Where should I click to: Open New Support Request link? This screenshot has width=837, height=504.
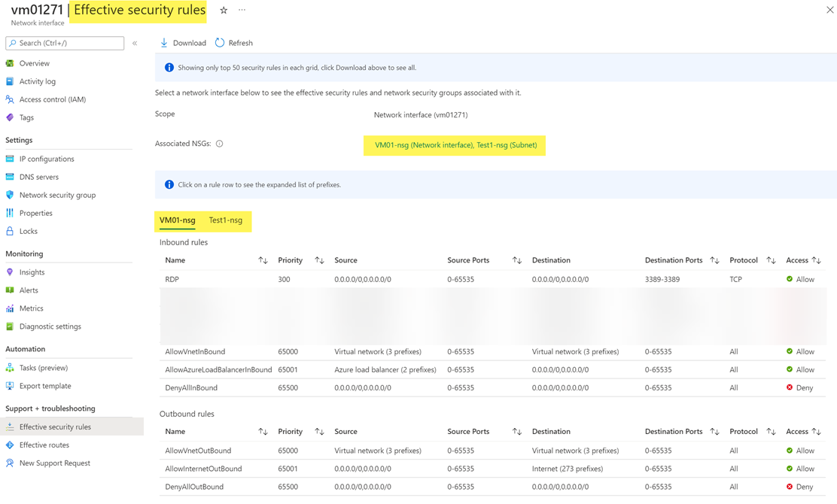[55, 463]
